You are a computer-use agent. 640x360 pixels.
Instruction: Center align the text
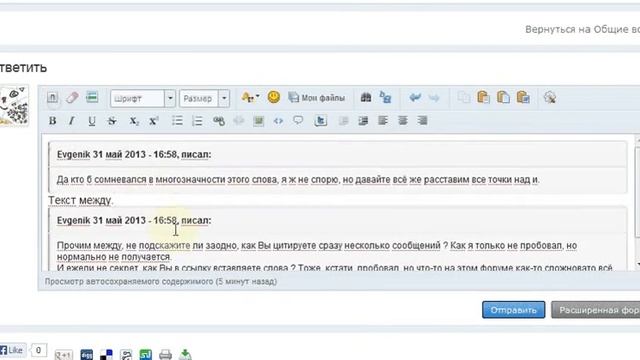pyautogui.click(x=403, y=121)
